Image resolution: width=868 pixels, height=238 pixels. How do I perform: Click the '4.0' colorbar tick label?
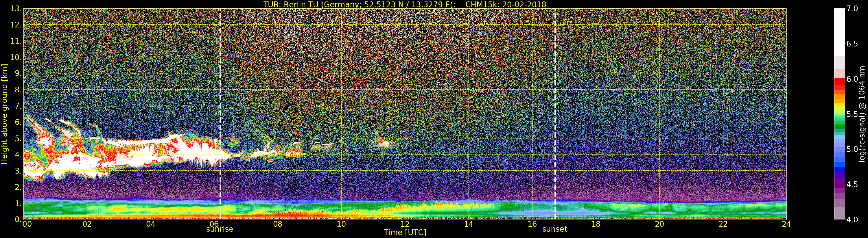click(852, 220)
